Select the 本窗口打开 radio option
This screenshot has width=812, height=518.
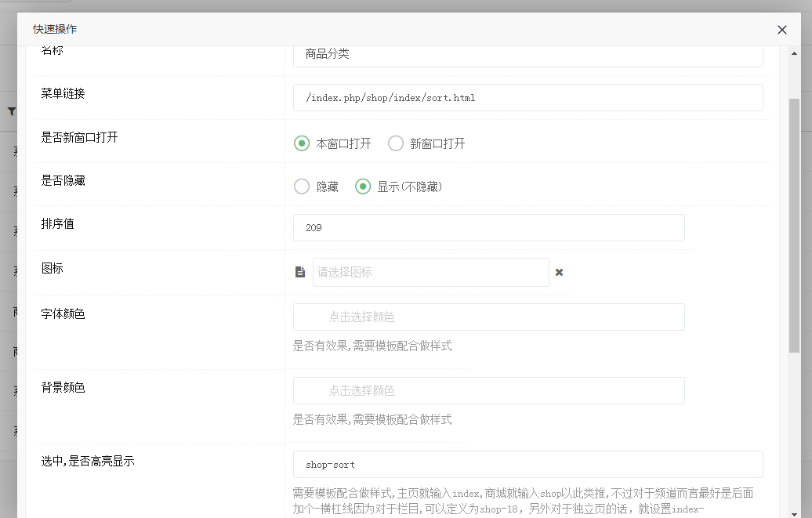(x=302, y=143)
